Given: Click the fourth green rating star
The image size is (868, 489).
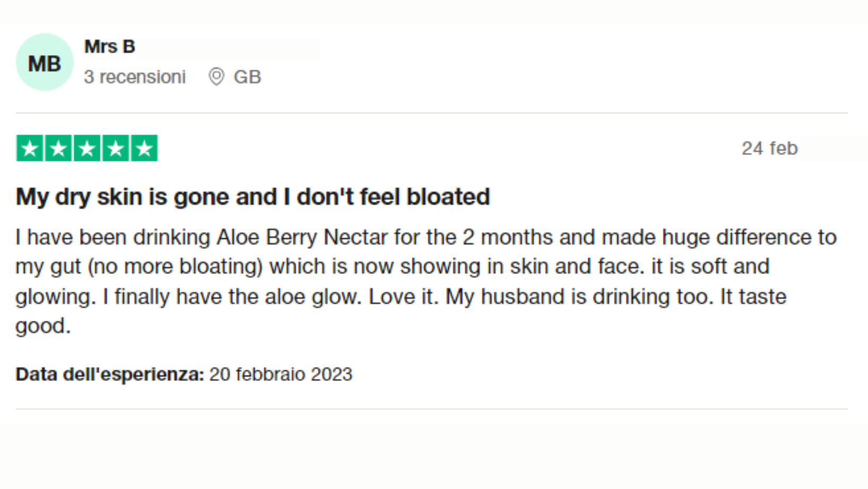Looking at the screenshot, I should tap(115, 148).
